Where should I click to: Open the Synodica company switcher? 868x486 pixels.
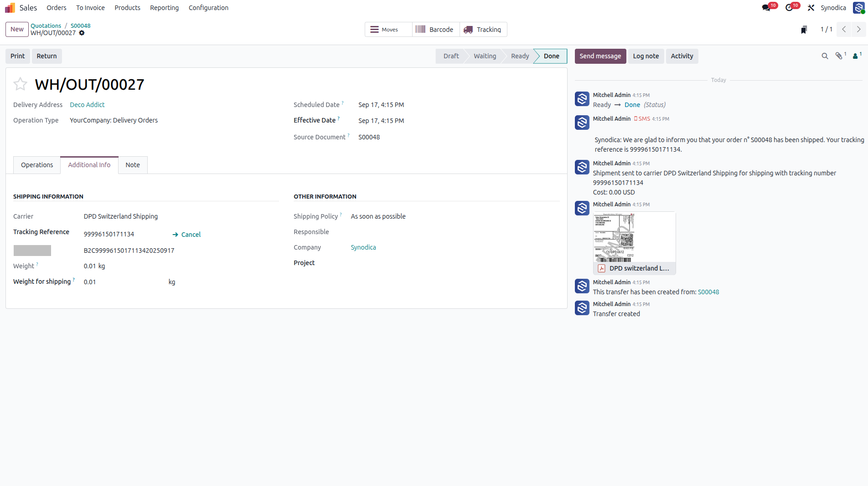point(833,8)
